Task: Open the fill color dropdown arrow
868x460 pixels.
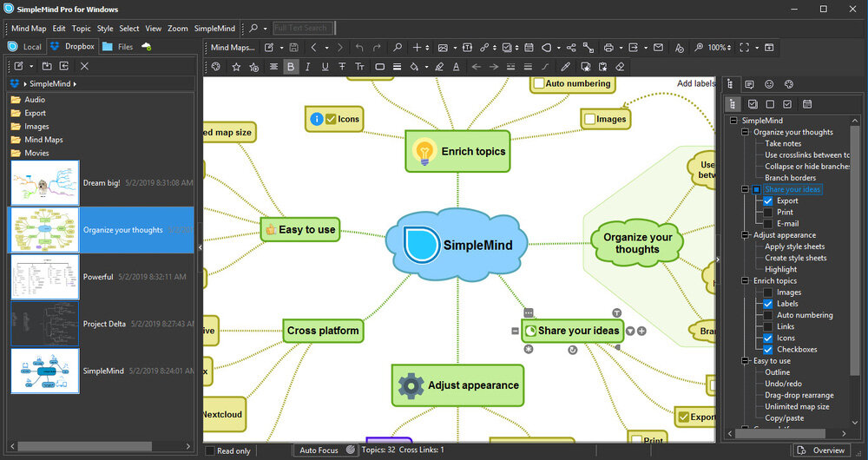Action: click(x=426, y=67)
